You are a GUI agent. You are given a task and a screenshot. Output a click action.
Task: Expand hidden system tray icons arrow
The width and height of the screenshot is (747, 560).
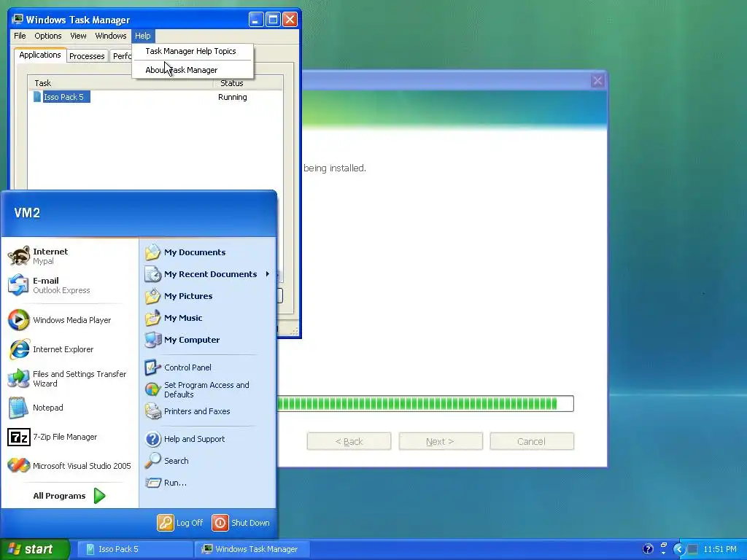tap(679, 549)
